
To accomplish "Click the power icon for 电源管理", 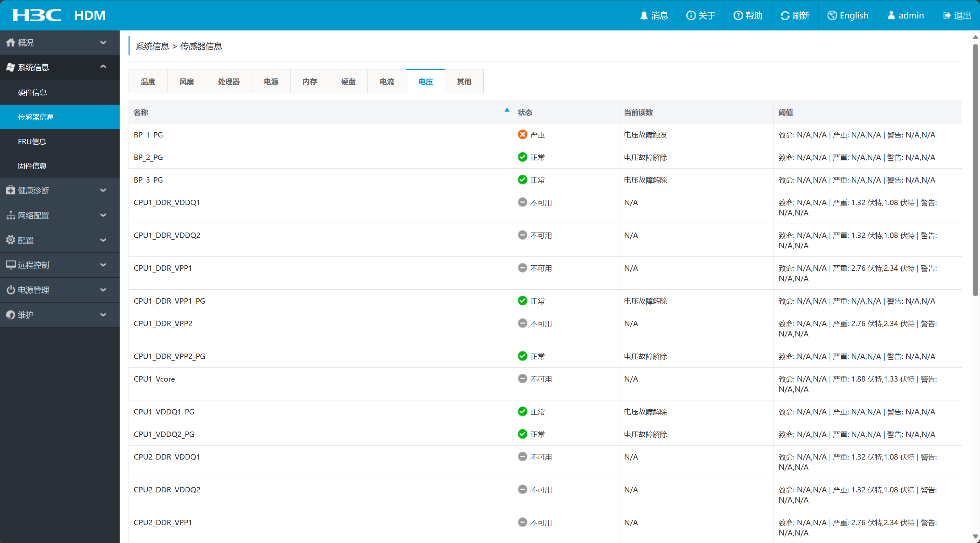I will [11, 290].
